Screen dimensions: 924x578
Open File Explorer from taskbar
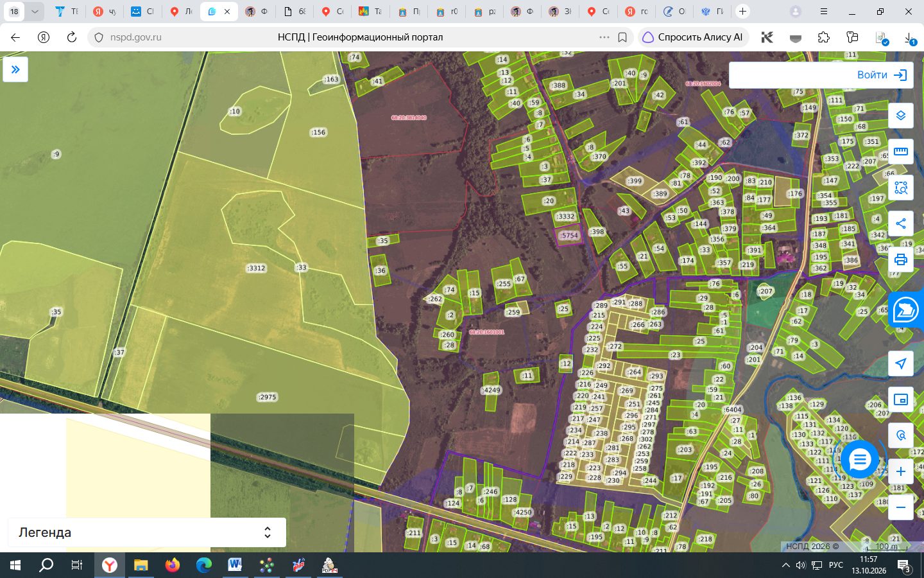[x=141, y=565]
